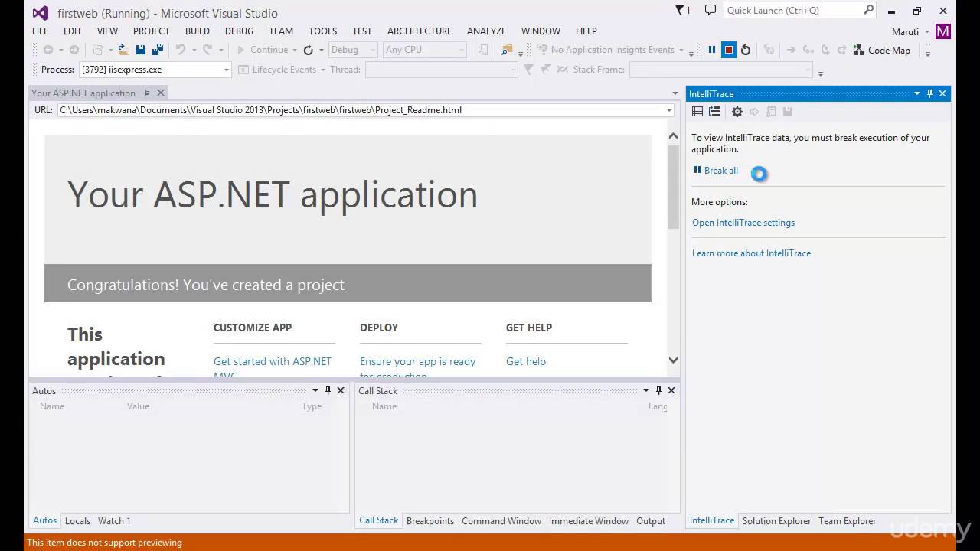Save All with the multi-disk icon
Viewport: 980px width, 551px height.
158,50
